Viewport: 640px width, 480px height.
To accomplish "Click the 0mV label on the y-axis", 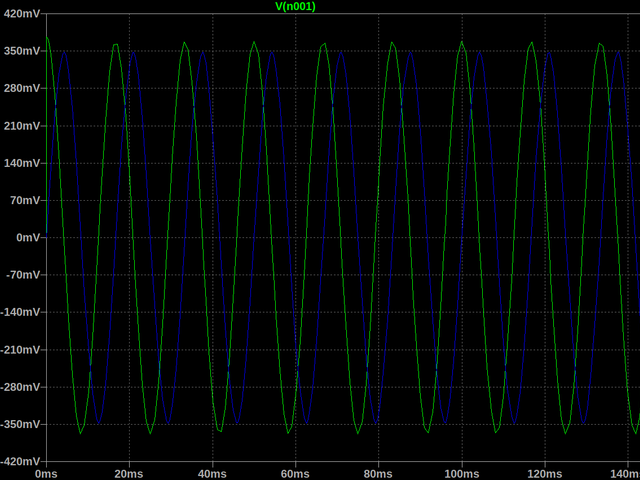I will pyautogui.click(x=27, y=238).
